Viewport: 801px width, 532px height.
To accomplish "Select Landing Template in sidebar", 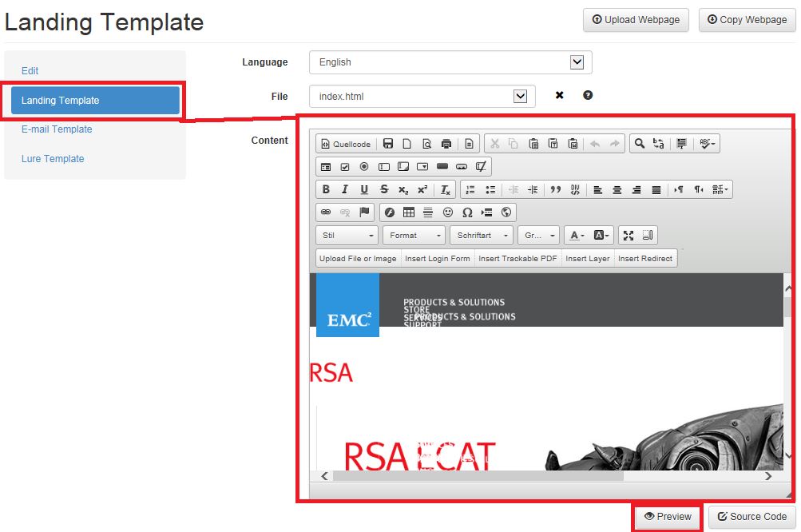I will (x=95, y=100).
